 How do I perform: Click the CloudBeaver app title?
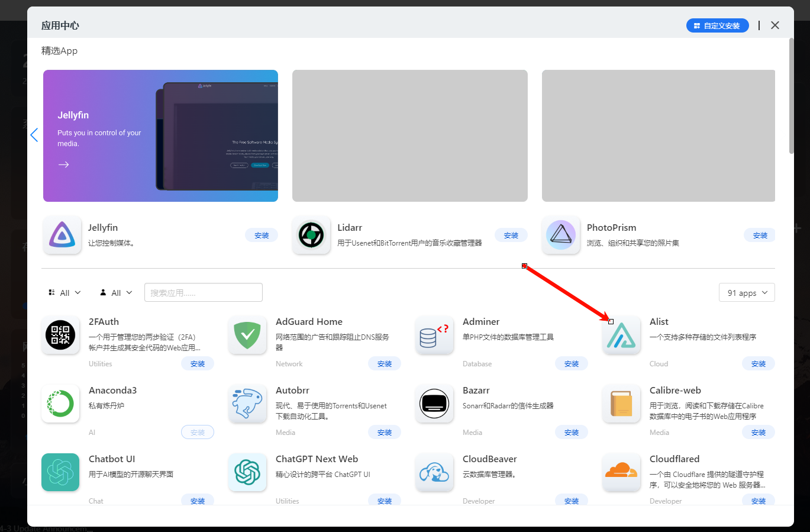[x=490, y=459]
